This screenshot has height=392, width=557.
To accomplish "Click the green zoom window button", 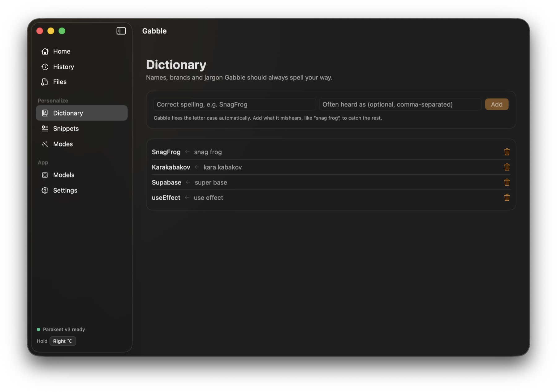I will [62, 31].
